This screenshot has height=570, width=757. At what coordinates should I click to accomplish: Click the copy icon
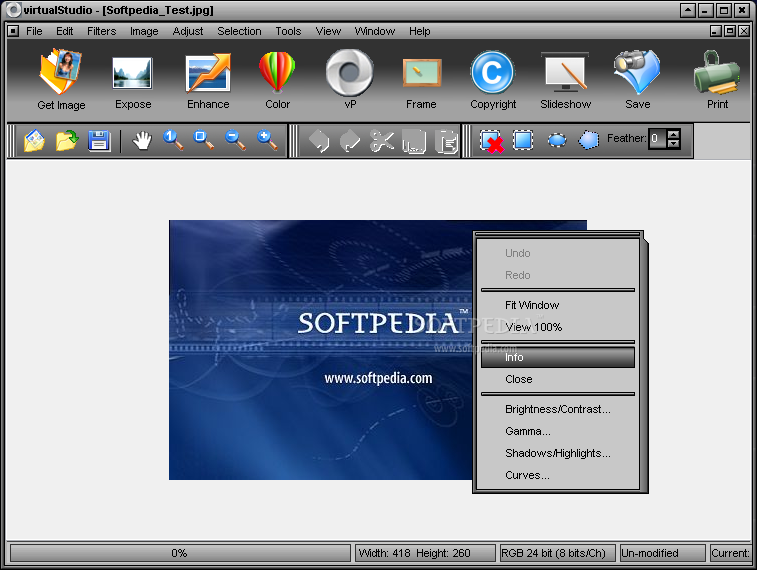click(414, 141)
